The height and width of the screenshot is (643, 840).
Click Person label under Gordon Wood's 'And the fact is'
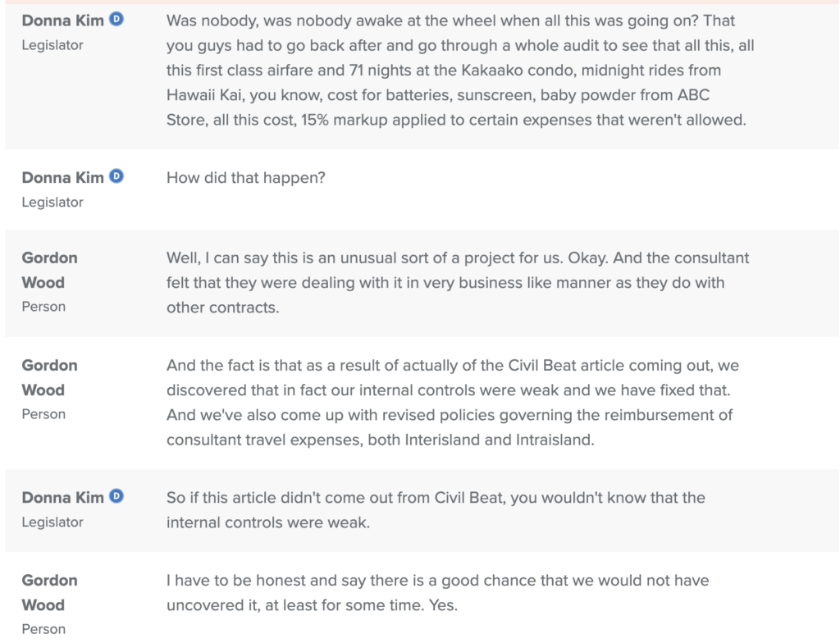click(x=43, y=414)
